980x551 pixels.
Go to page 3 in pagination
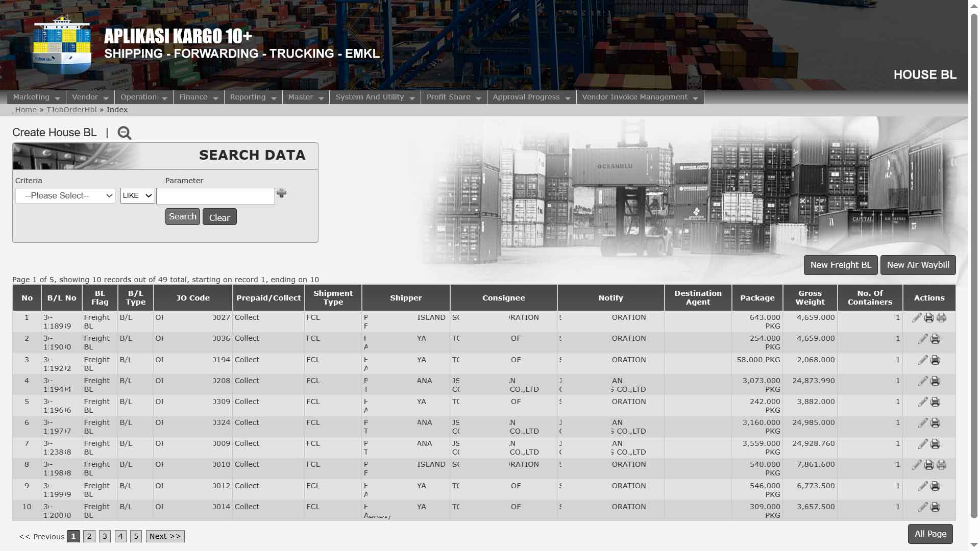tap(105, 536)
